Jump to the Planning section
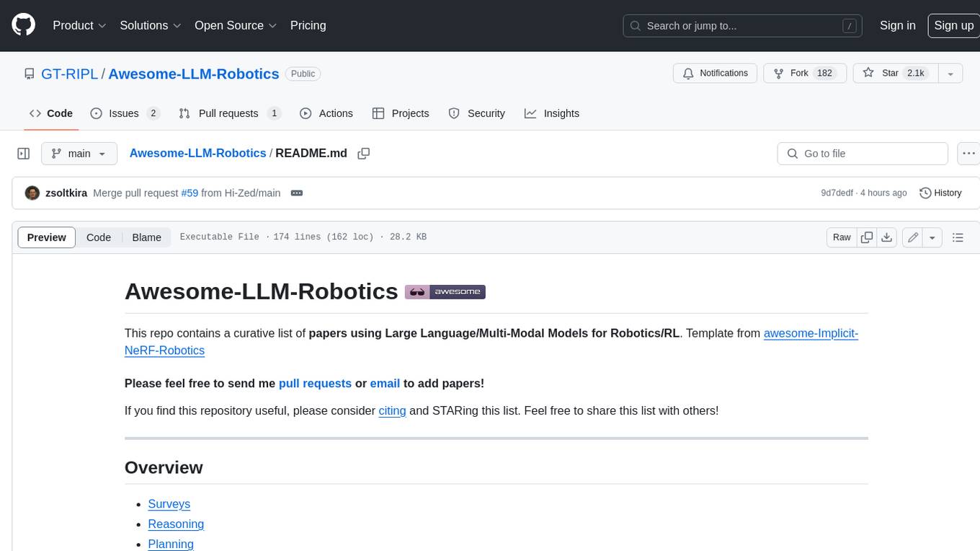 pos(171,545)
